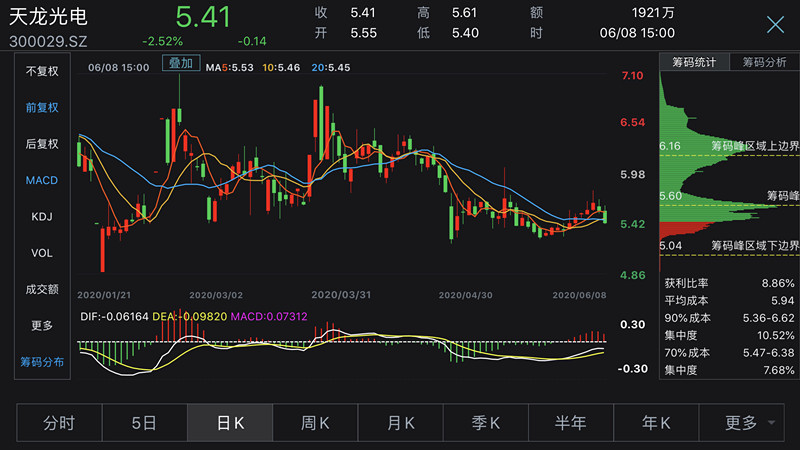The image size is (800, 450).
Task: Expand 更多 indicators in left sidebar
Action: (42, 325)
